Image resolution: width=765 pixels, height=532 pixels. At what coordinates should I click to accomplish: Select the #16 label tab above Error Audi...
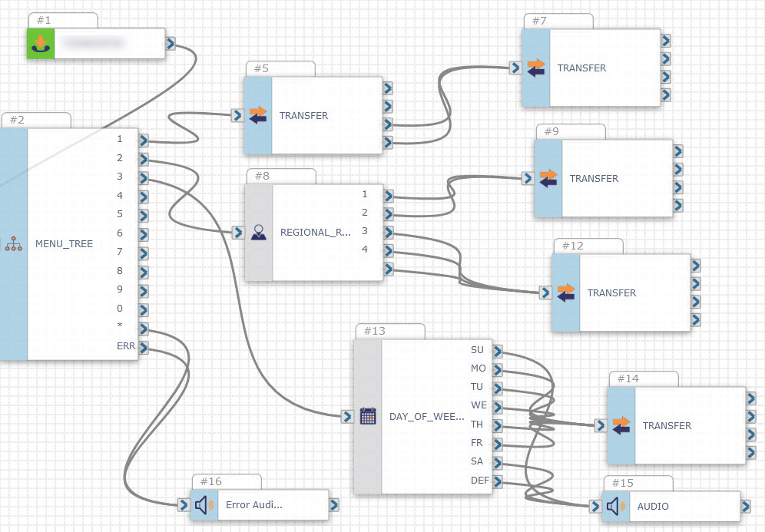tap(226, 481)
